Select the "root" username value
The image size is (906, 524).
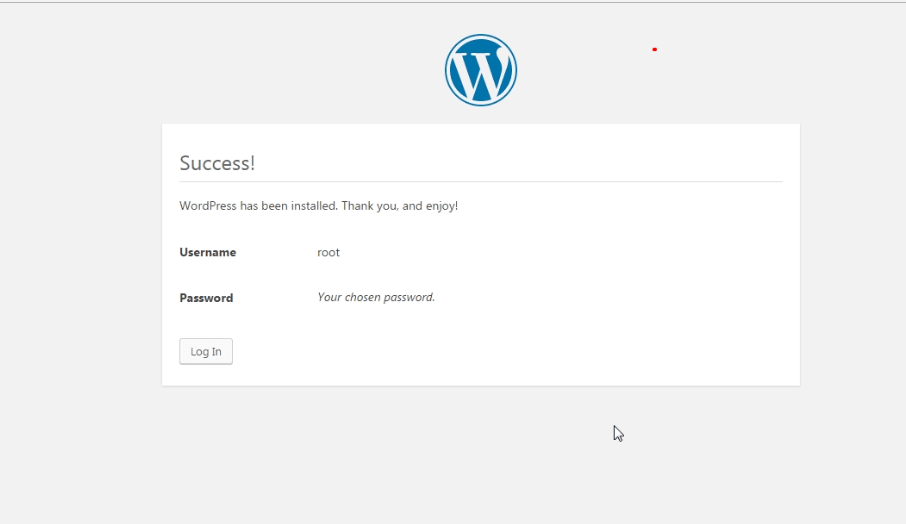coord(328,253)
